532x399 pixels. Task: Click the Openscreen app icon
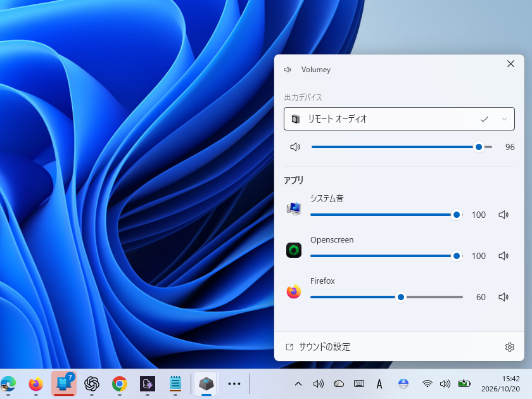[294, 250]
